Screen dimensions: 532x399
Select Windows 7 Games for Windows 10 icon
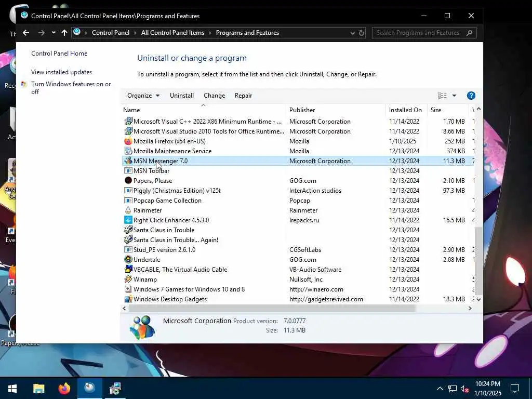click(128, 289)
